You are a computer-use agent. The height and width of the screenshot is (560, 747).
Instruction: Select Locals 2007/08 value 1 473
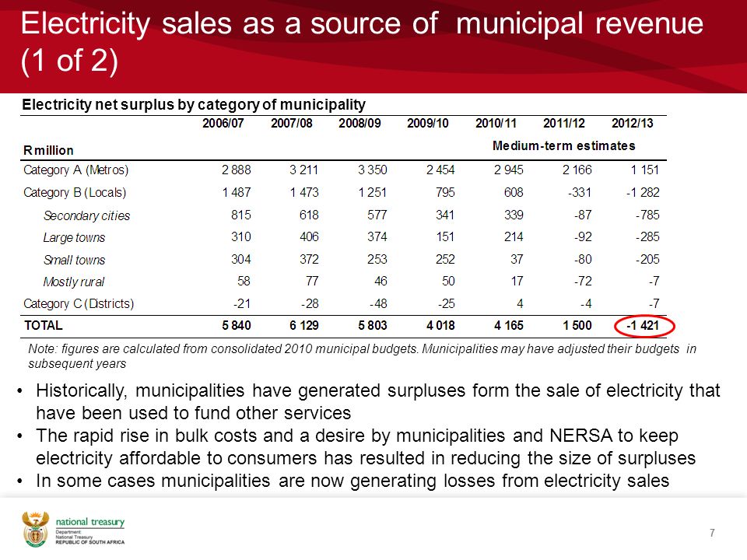coord(304,192)
